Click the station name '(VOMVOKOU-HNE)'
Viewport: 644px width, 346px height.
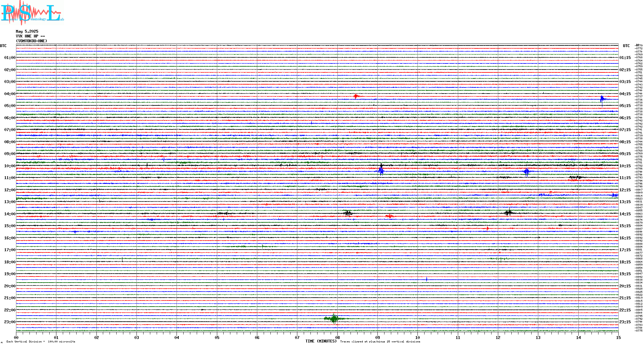tap(31, 41)
